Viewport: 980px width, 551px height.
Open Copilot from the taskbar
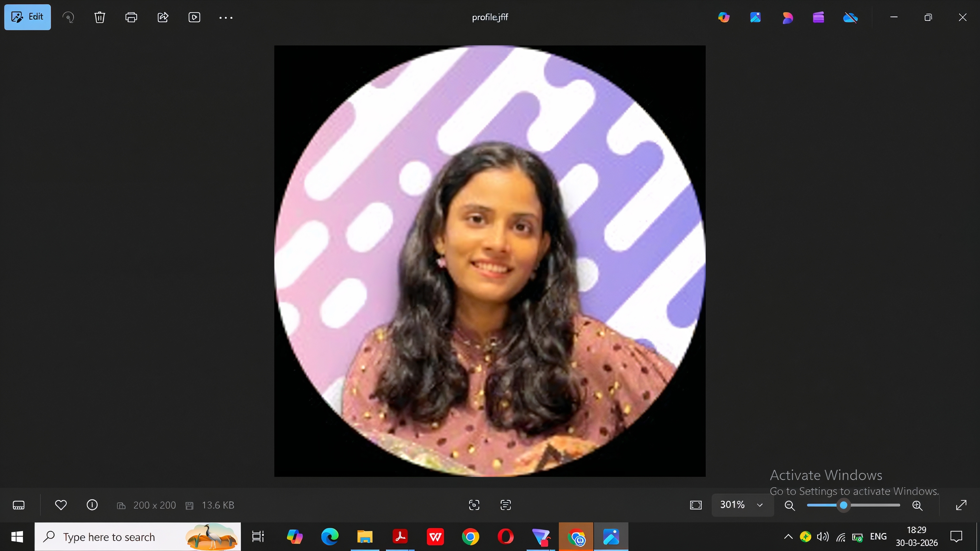tap(295, 537)
